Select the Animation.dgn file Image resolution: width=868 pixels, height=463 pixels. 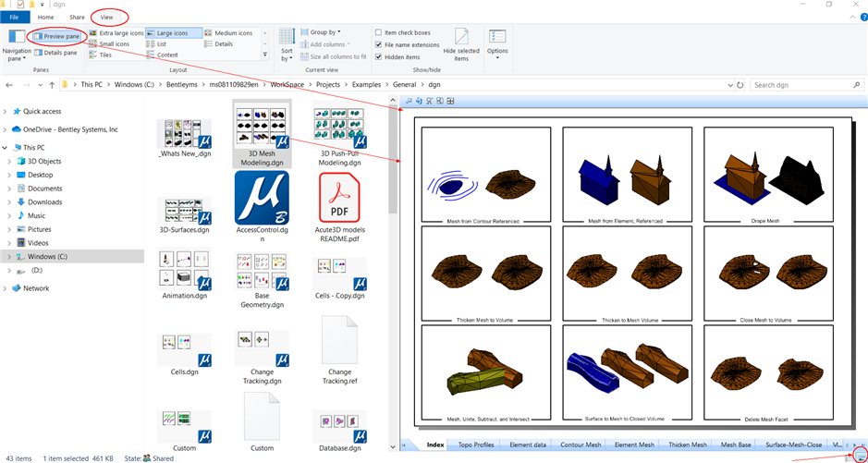click(184, 274)
